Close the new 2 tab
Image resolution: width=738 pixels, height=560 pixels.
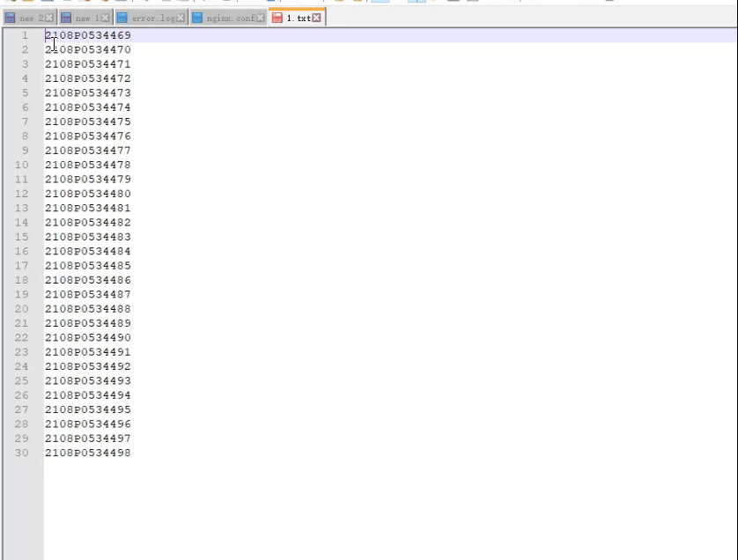[x=49, y=18]
